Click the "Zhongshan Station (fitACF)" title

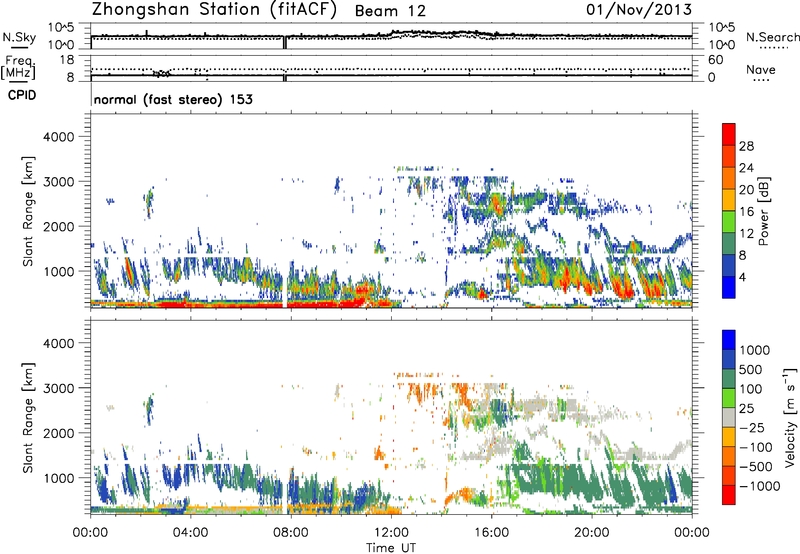click(x=214, y=10)
